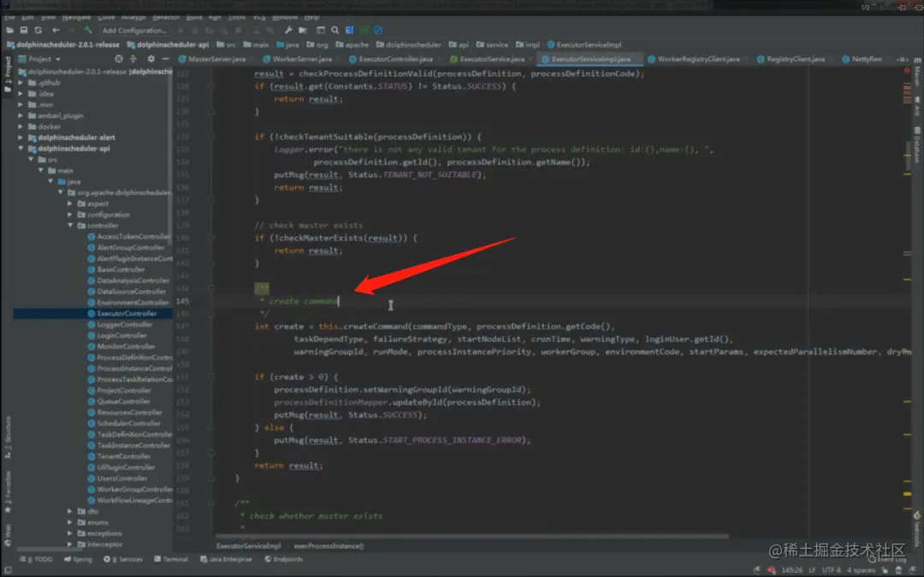The image size is (924, 577).
Task: Select DataSourceController in project tree
Action: point(132,292)
